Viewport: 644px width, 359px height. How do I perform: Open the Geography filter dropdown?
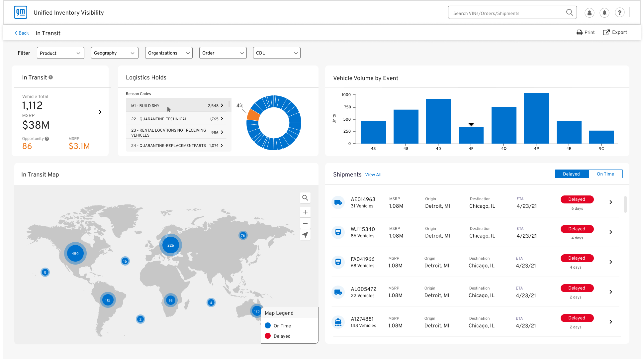[x=115, y=53]
